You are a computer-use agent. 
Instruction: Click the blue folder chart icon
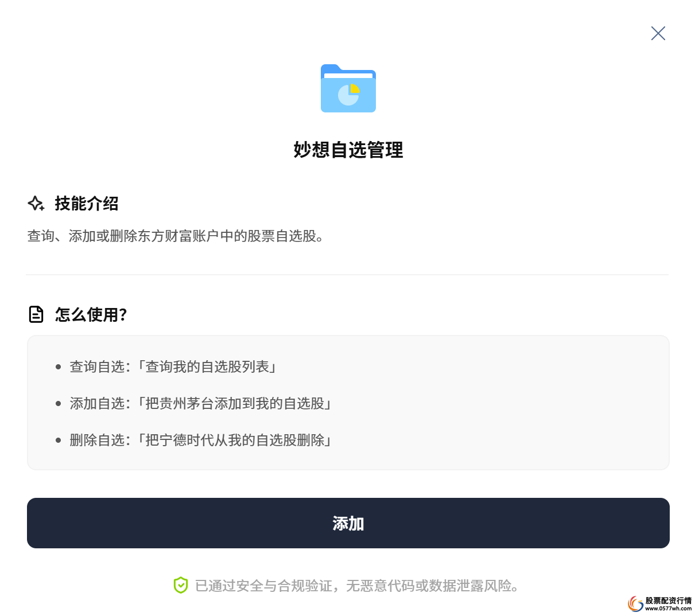point(348,88)
